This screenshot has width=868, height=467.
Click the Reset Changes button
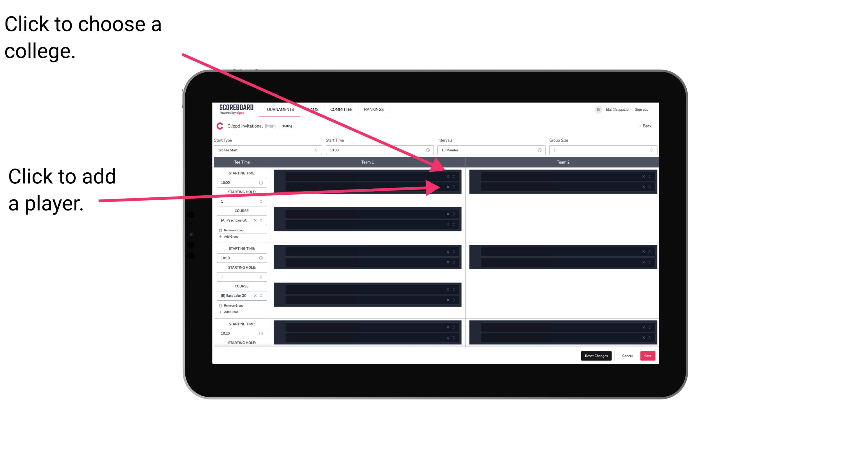(x=596, y=356)
